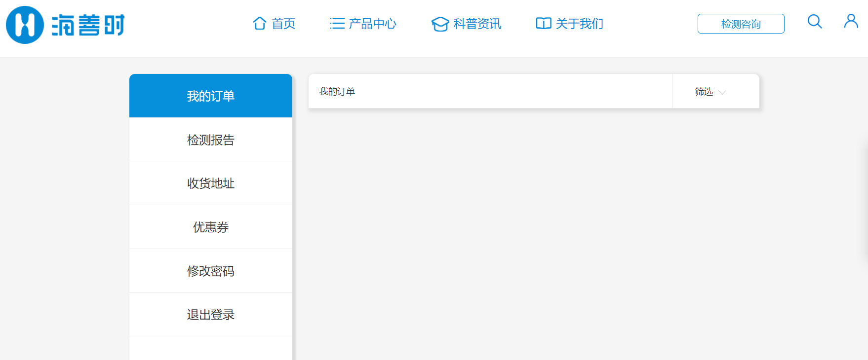868x360 pixels.
Task: Click the open book icon
Action: click(544, 23)
